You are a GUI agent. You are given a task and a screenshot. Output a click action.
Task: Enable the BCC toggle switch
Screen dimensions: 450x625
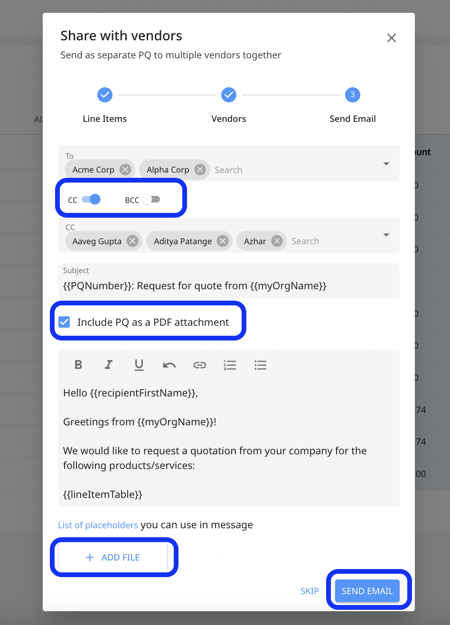point(151,199)
